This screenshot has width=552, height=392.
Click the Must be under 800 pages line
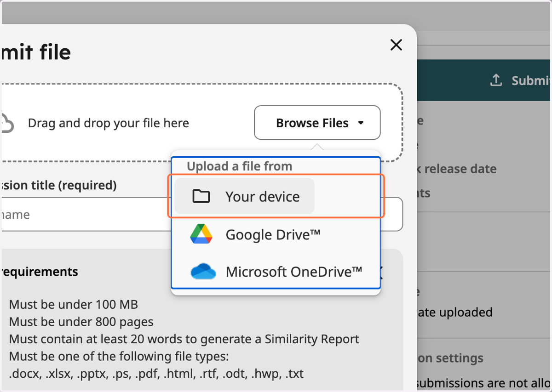pos(81,322)
